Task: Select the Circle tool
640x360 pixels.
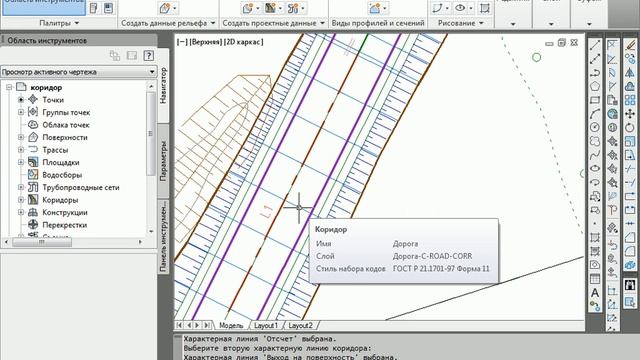Action: click(595, 127)
